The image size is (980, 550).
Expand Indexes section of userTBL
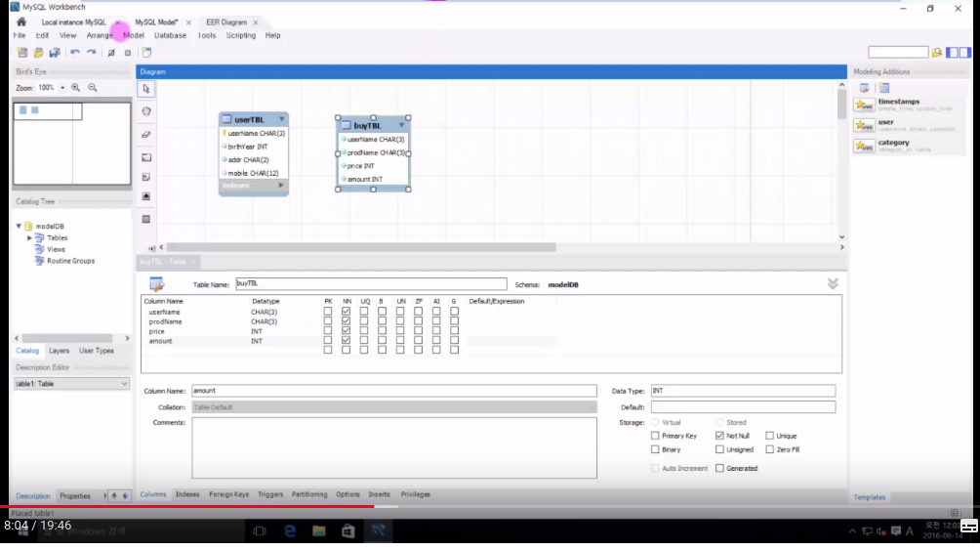coord(280,186)
